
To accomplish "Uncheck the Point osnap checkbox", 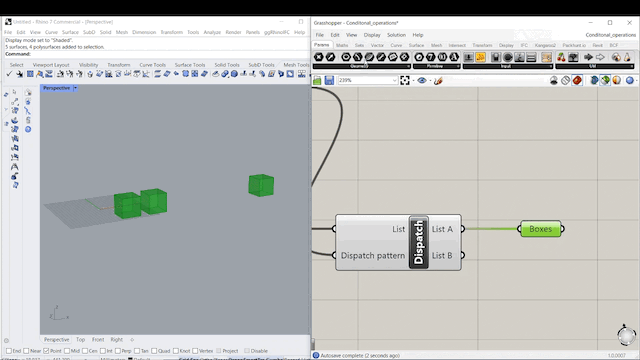I will point(46,351).
